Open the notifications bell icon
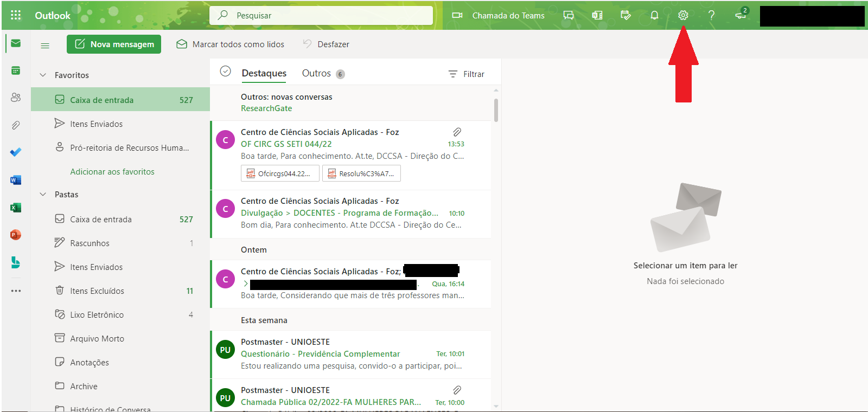The height and width of the screenshot is (412, 868). [654, 15]
